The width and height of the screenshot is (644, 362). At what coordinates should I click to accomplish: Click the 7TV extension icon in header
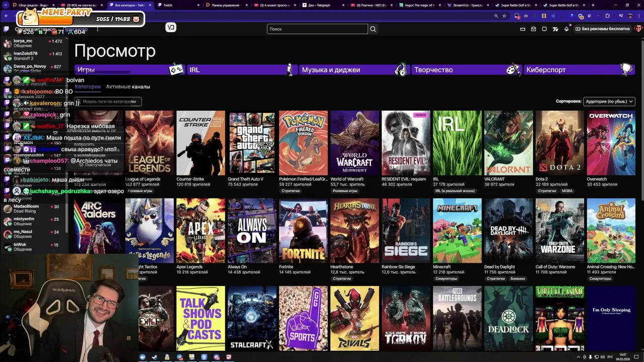555,29
